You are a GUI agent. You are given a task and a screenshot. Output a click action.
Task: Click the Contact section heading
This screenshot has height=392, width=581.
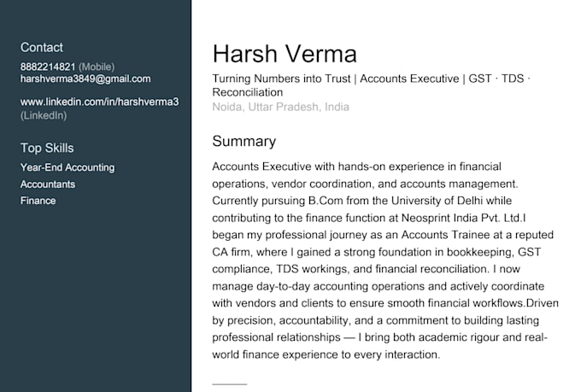42,48
